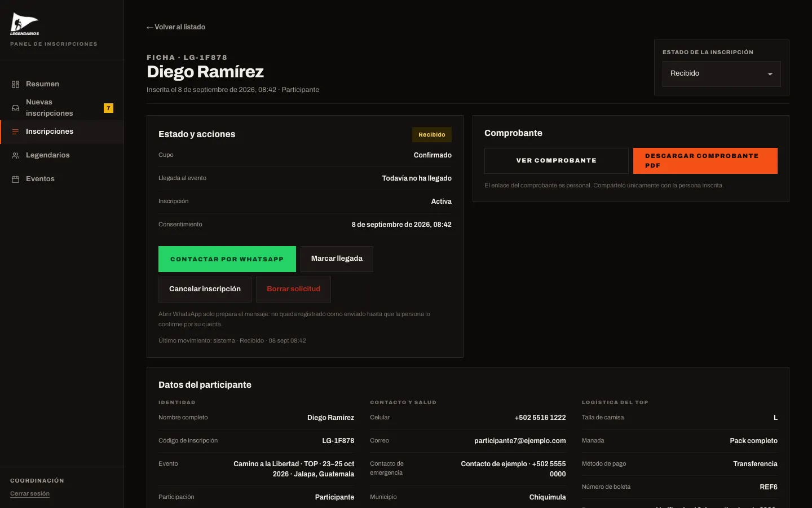The width and height of the screenshot is (812, 508).
Task: Click the Inscripciones list icon
Action: click(x=15, y=132)
